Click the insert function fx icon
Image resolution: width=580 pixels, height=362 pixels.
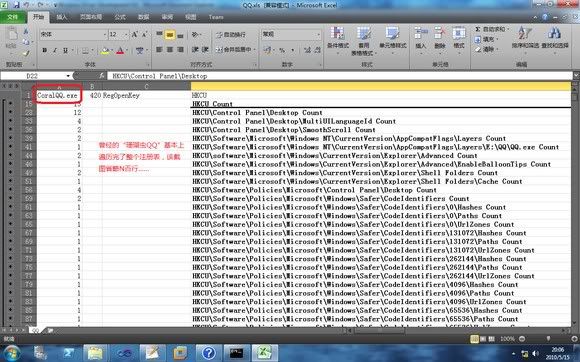[102, 76]
